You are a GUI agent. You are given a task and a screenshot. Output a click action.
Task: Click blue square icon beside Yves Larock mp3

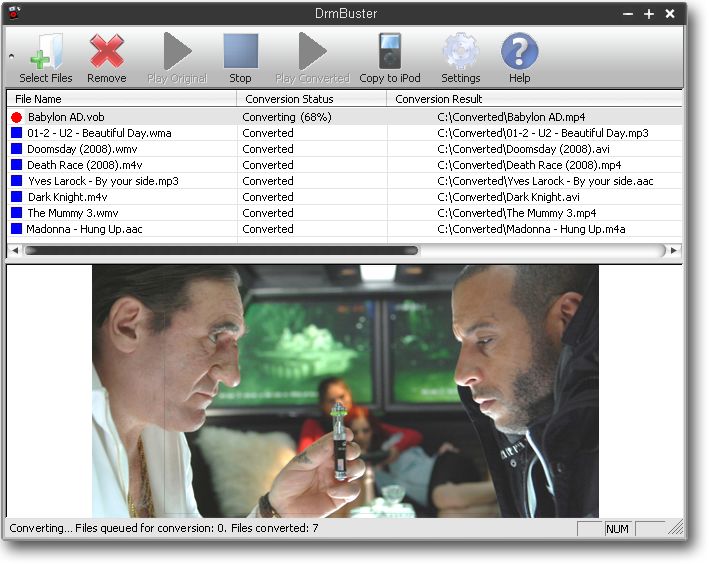17,181
